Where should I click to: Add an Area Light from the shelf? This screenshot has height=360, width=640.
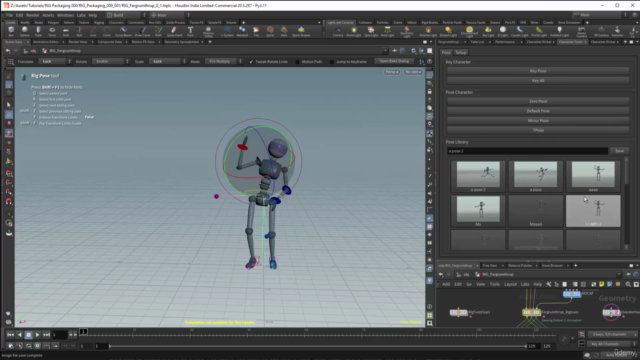click(387, 31)
